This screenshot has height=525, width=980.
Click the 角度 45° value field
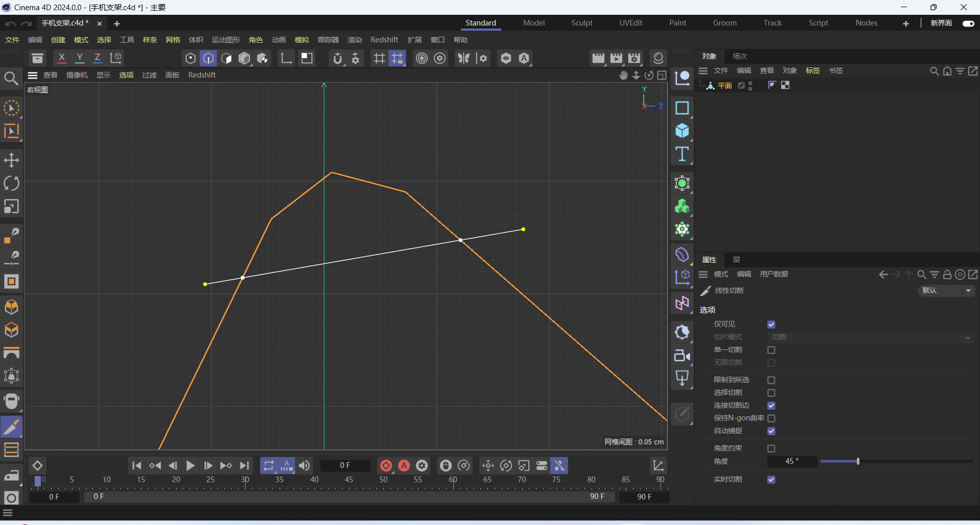point(792,461)
